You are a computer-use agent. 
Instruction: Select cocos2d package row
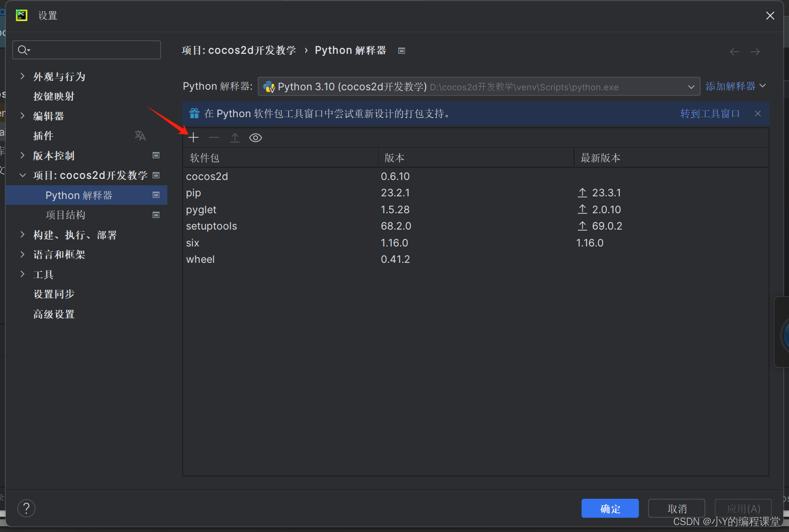pyautogui.click(x=475, y=176)
